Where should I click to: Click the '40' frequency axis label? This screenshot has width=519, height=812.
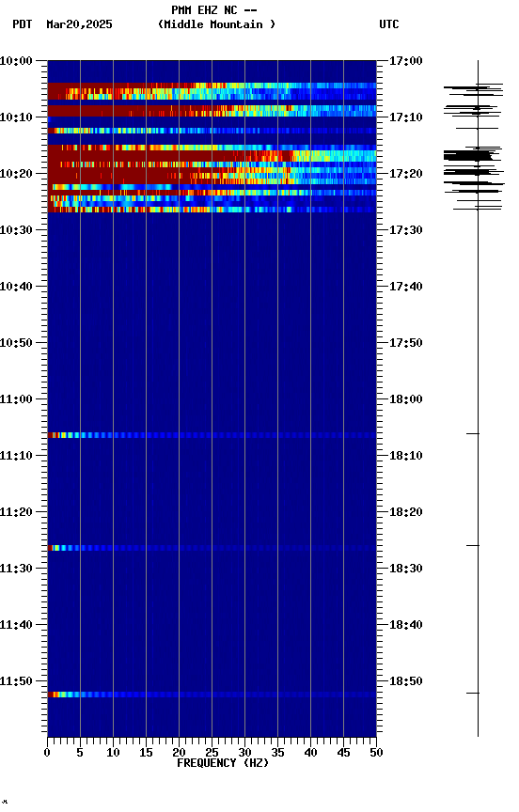310,753
